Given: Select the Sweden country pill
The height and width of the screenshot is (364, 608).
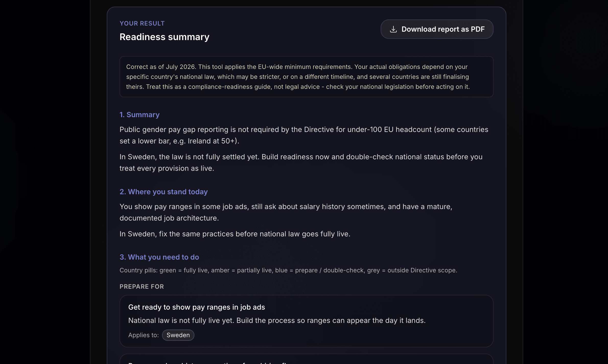Looking at the screenshot, I should click(x=178, y=335).
